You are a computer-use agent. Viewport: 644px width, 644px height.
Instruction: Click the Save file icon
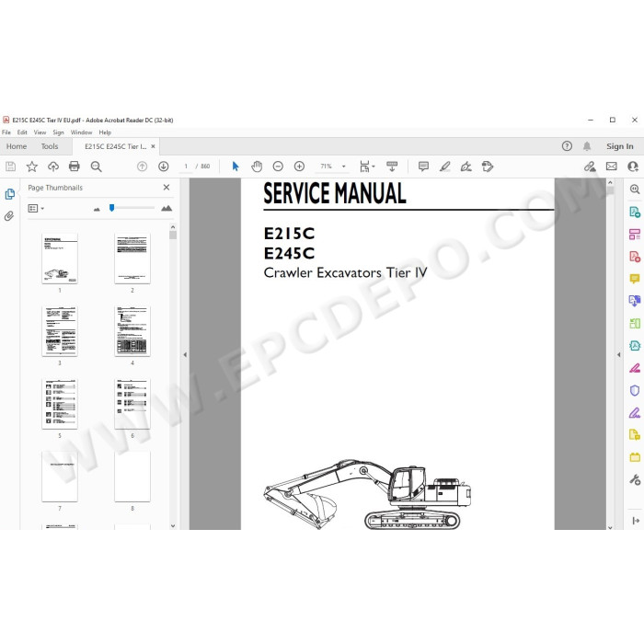click(11, 167)
